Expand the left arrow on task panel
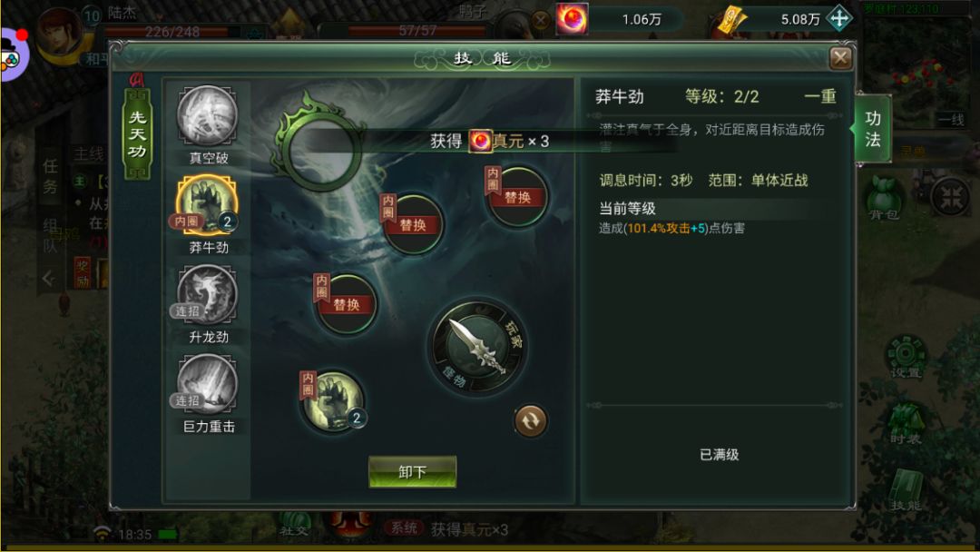 coord(49,278)
